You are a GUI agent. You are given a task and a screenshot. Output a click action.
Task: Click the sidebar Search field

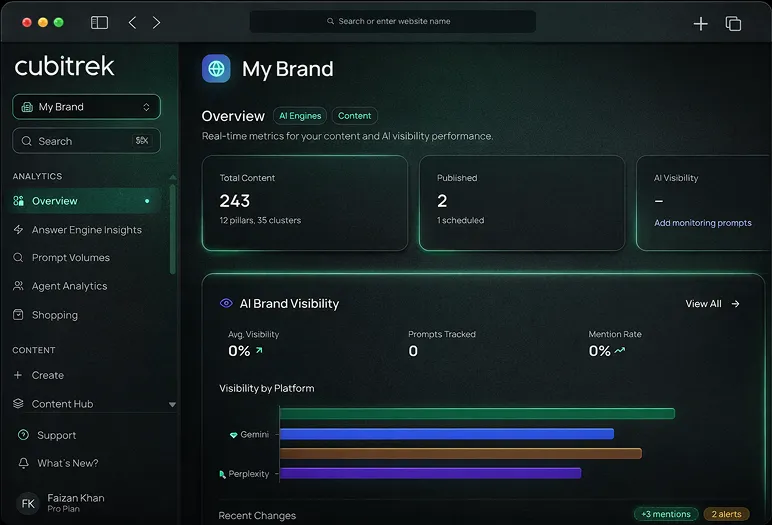point(86,141)
